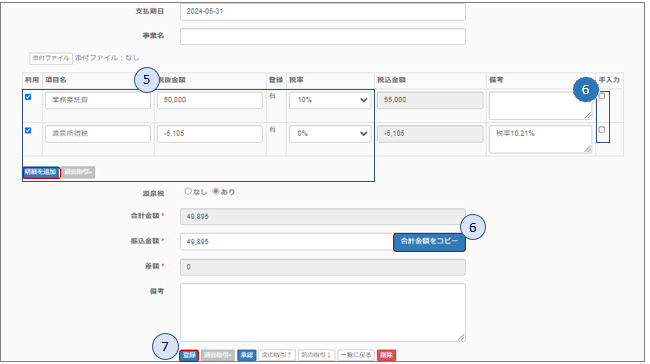This screenshot has height=364, width=650.
Task: Click the 税率 column header
Action: (x=296, y=80)
